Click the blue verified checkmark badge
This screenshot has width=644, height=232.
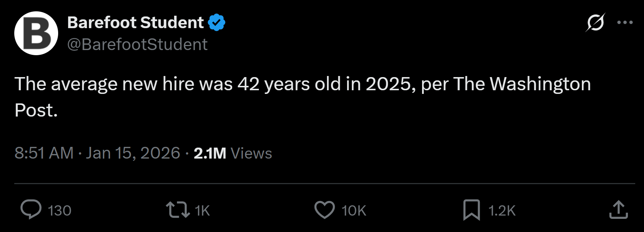(216, 23)
